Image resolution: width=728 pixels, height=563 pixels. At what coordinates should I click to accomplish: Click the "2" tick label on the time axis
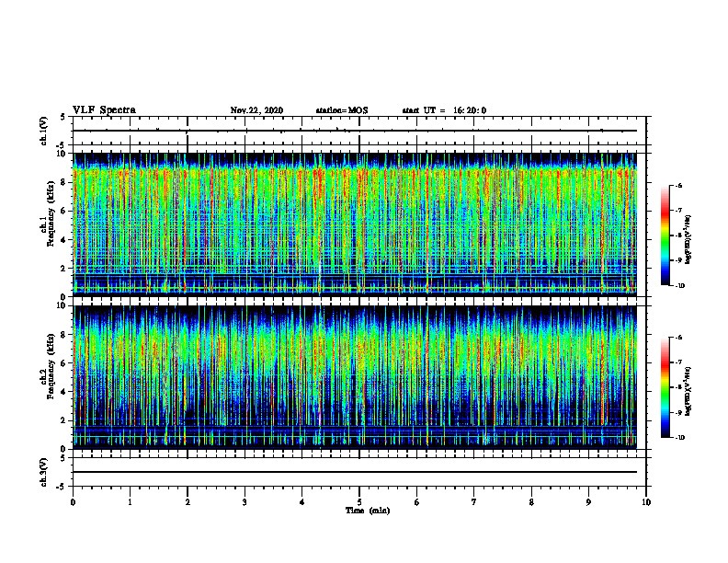click(188, 502)
